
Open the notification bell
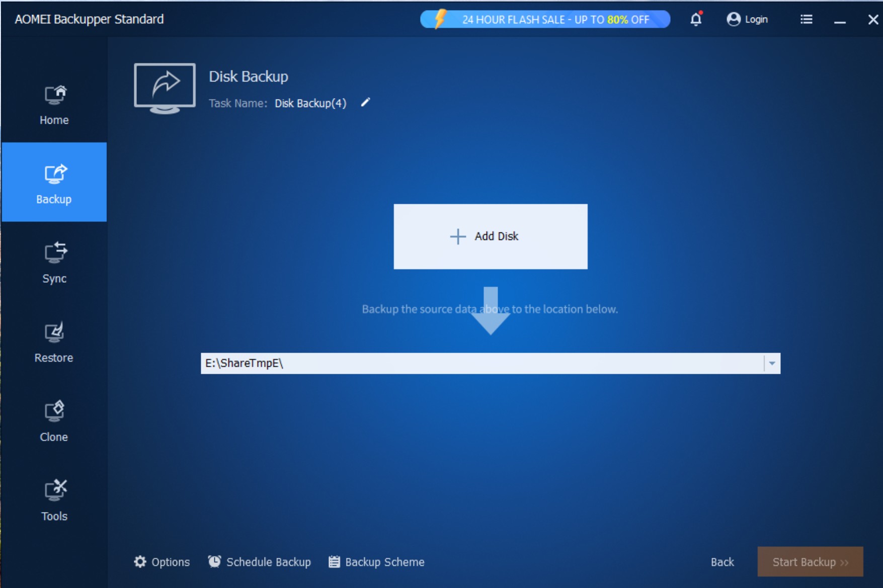tap(696, 19)
